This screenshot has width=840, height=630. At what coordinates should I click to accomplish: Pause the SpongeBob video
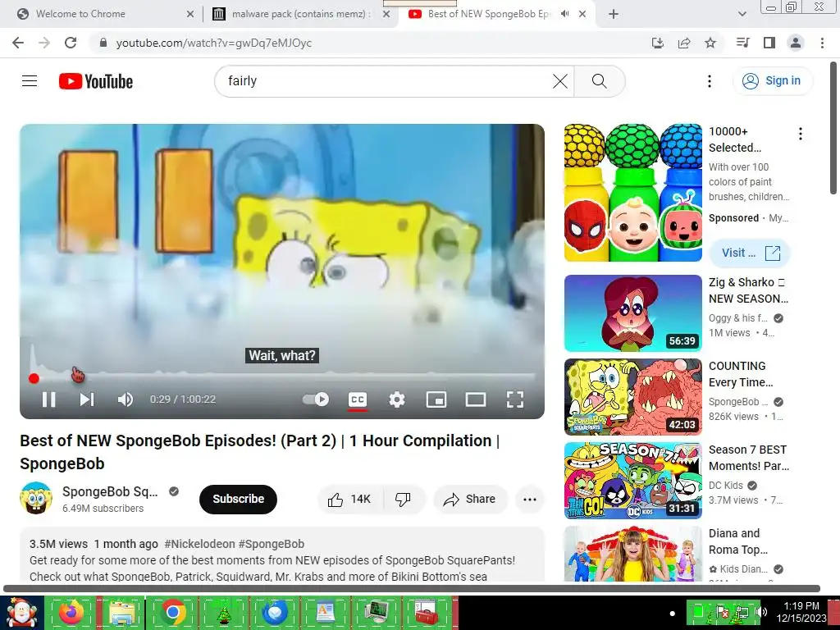tap(48, 399)
